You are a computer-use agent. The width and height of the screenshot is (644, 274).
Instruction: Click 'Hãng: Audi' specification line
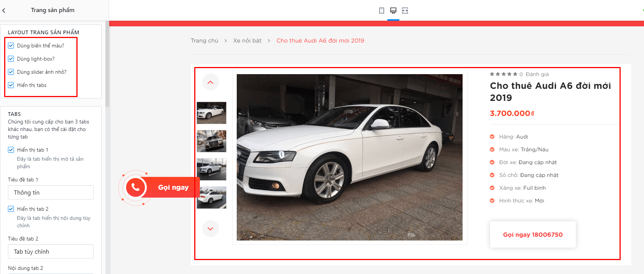[x=513, y=137]
